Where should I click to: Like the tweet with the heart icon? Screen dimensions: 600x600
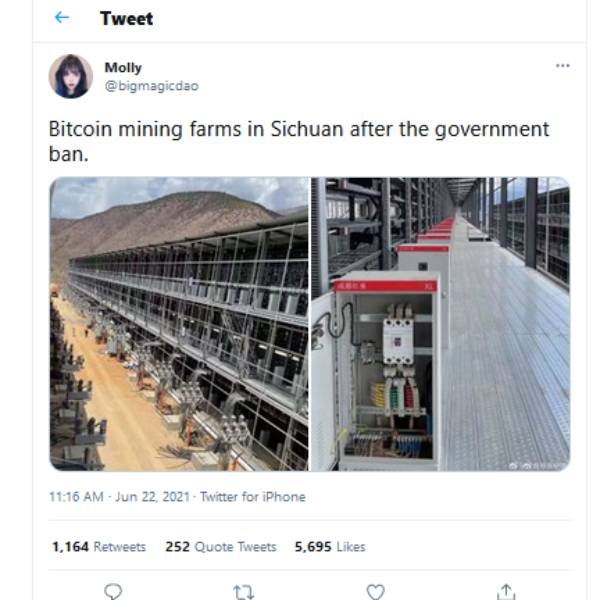tap(375, 591)
